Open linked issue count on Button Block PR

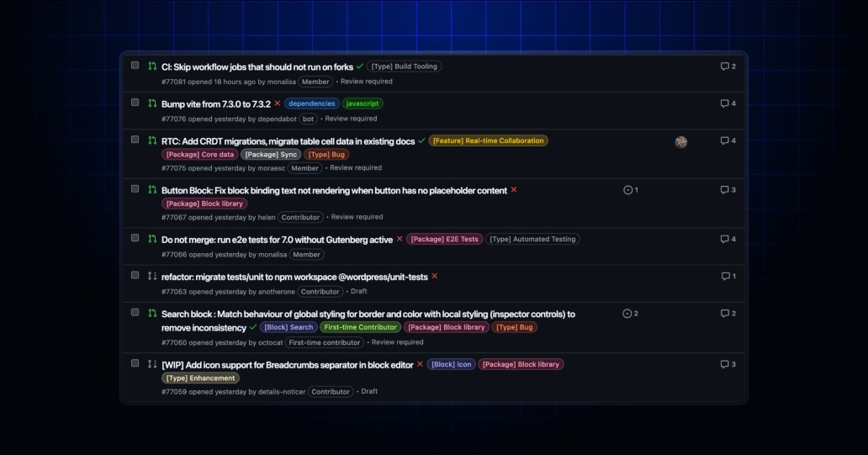pyautogui.click(x=631, y=190)
